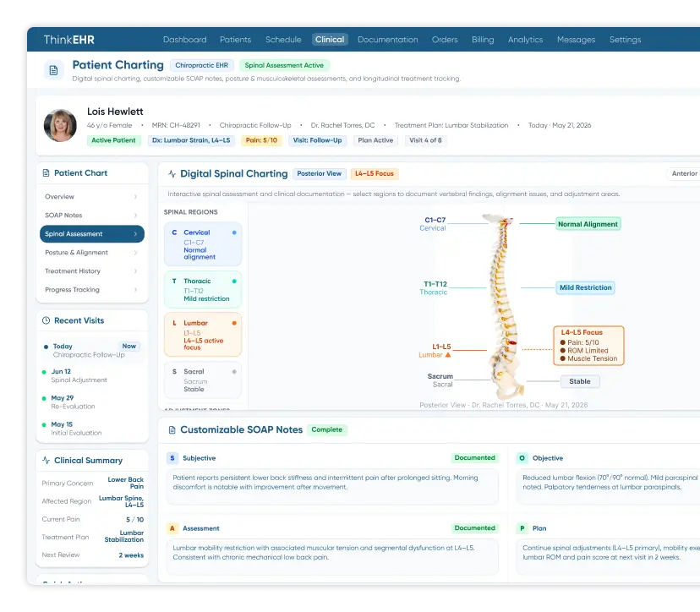Click the Pain: 5/10 patient tag

click(x=261, y=140)
